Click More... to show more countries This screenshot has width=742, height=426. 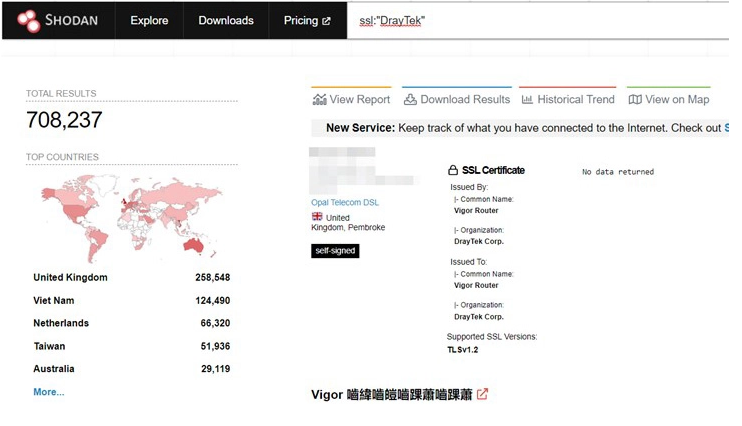(49, 392)
